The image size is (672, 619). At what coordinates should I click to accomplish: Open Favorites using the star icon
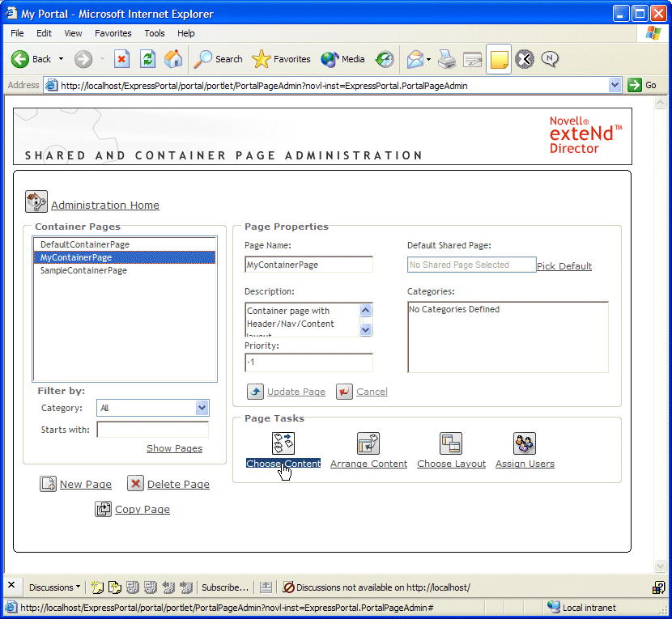pos(261,59)
